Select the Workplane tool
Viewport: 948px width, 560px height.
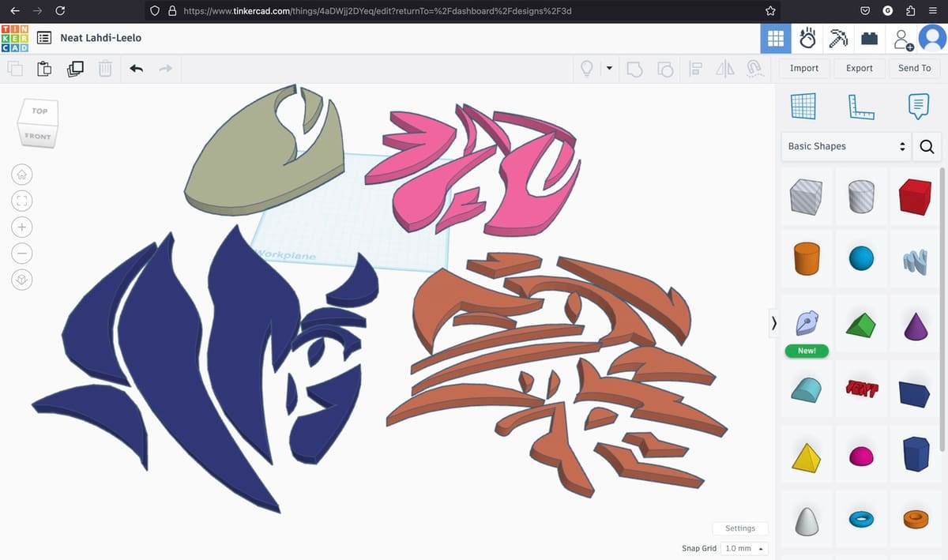point(803,106)
